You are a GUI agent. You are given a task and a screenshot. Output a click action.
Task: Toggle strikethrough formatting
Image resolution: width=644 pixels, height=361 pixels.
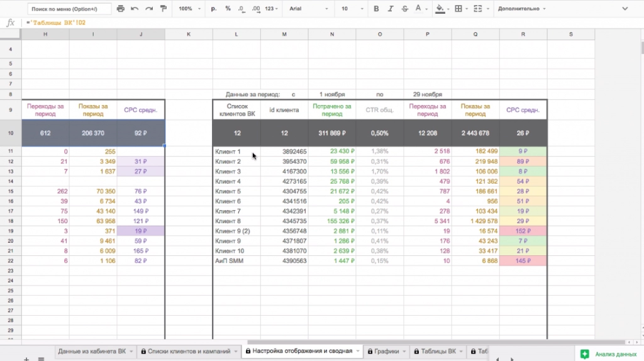(x=404, y=9)
